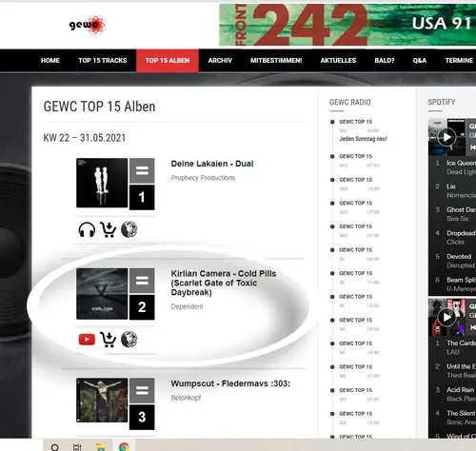The height and width of the screenshot is (451, 476).
Task: Play the second Spotify playlist with The Cards
Action: pyautogui.click(x=446, y=317)
